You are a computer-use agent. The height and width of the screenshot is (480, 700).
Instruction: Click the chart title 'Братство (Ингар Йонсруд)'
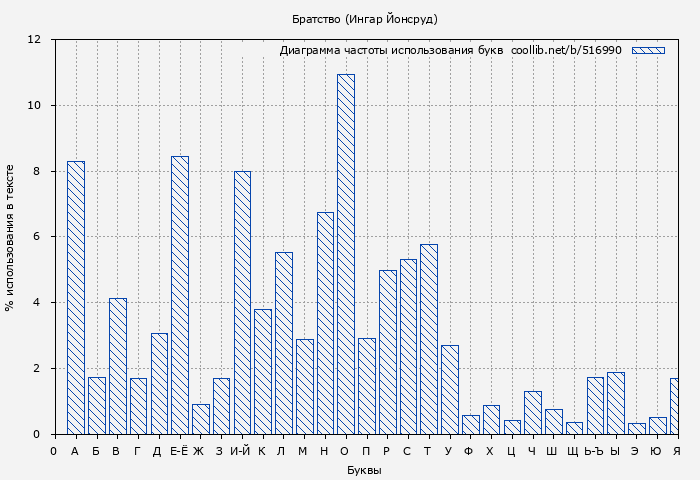coord(365,19)
